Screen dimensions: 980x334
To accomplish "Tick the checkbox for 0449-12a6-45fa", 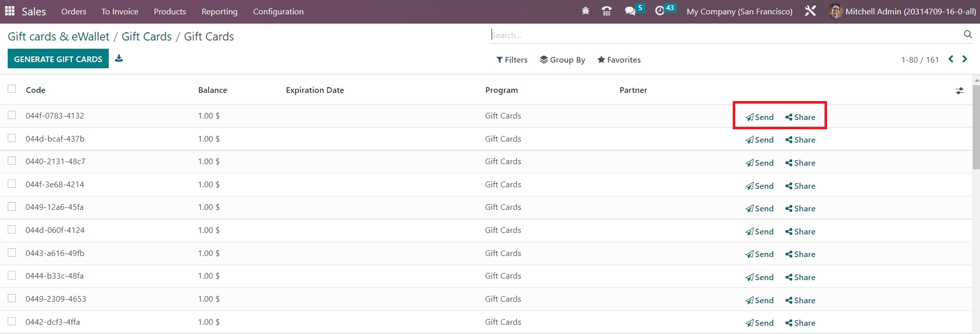I will pyautogui.click(x=12, y=207).
